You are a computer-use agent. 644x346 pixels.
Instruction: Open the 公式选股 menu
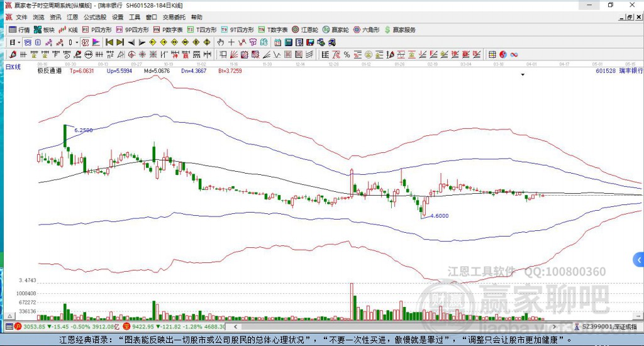tap(95, 17)
